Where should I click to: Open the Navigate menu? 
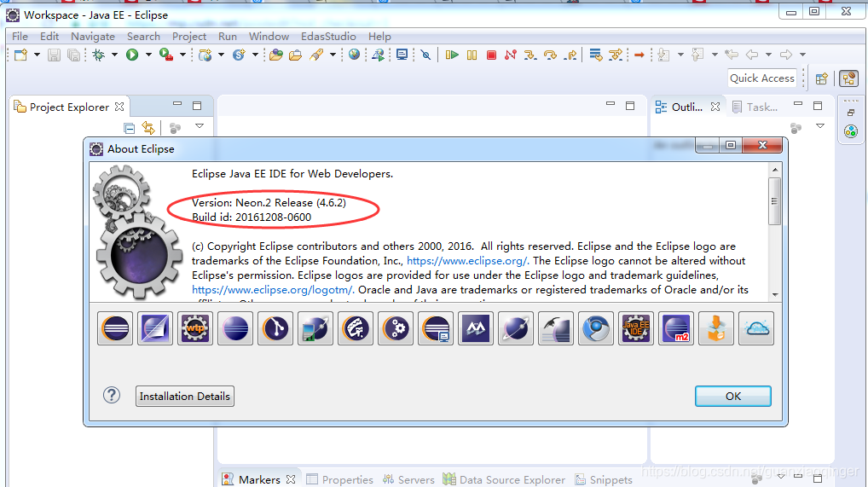[93, 37]
